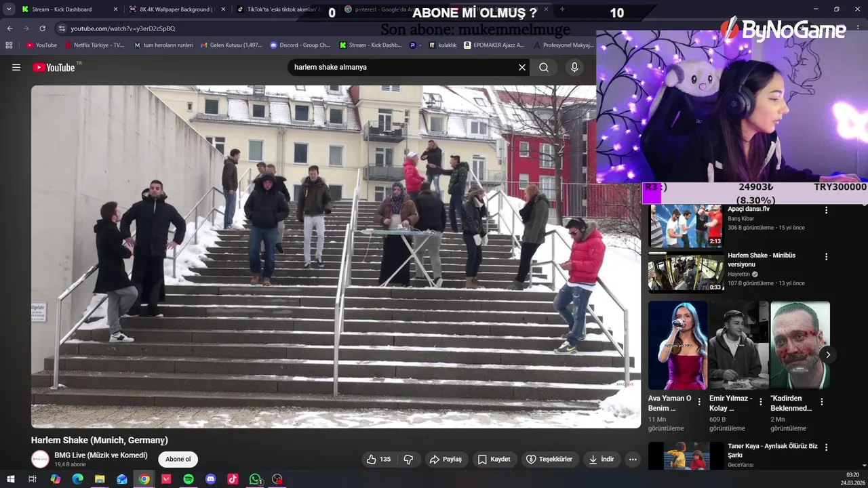Screen dimensions: 868x488
Task: Open Gelen Kutusu Gmail bookmark
Action: click(x=231, y=45)
